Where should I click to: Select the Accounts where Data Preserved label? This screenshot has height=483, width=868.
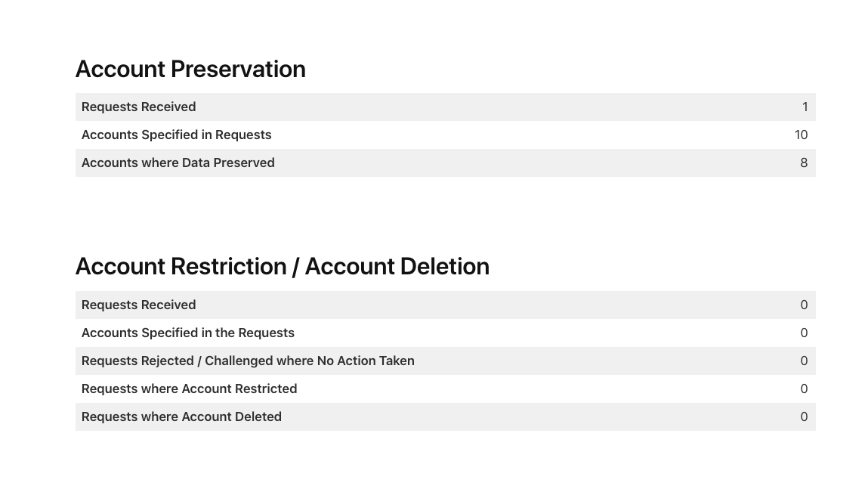pos(178,163)
